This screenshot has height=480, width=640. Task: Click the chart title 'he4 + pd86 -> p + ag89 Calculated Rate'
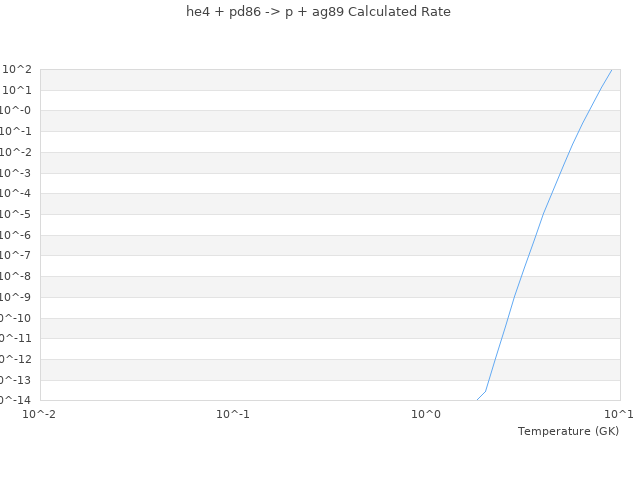tap(319, 12)
